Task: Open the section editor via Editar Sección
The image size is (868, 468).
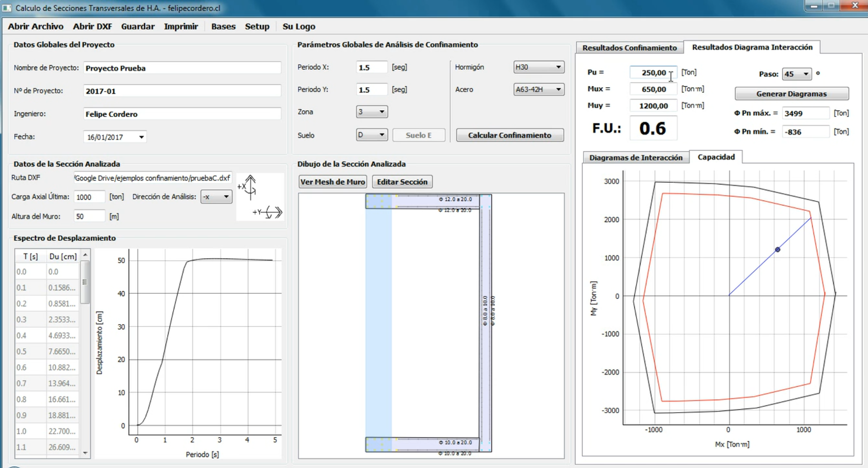Action: 401,181
